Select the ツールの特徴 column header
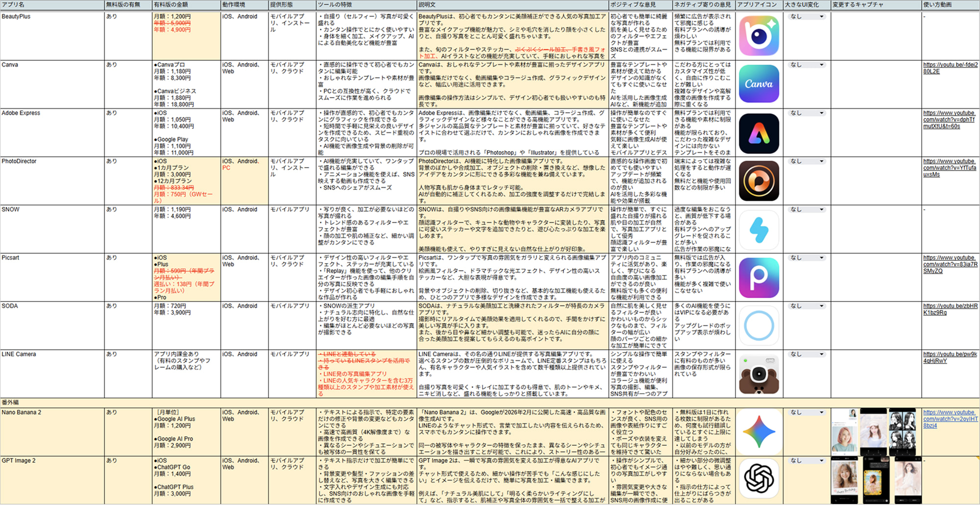 (x=367, y=5)
